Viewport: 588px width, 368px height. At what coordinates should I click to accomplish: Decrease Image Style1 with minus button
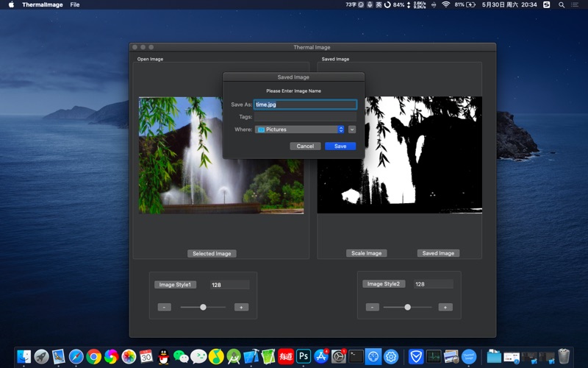(x=164, y=307)
